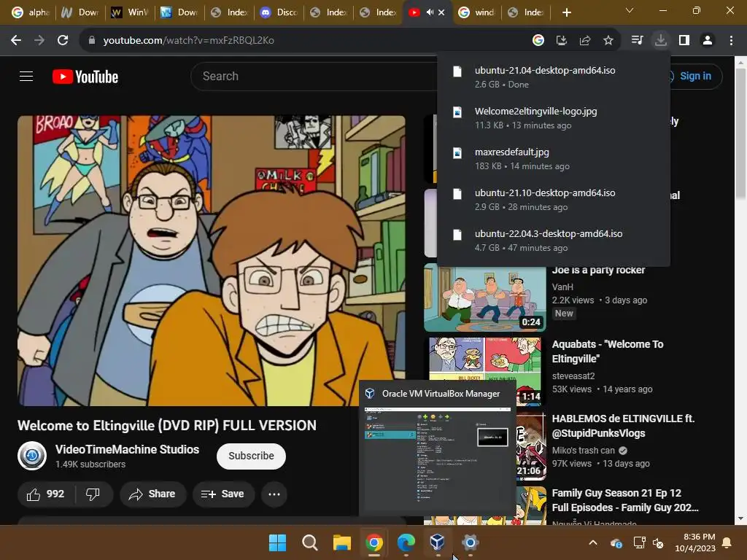
Task: Open the Chrome three-dot menu
Action: [731, 41]
